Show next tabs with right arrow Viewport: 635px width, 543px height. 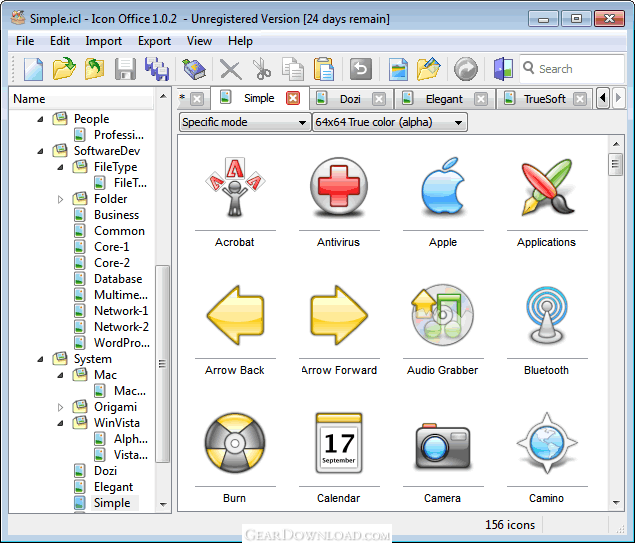click(618, 98)
